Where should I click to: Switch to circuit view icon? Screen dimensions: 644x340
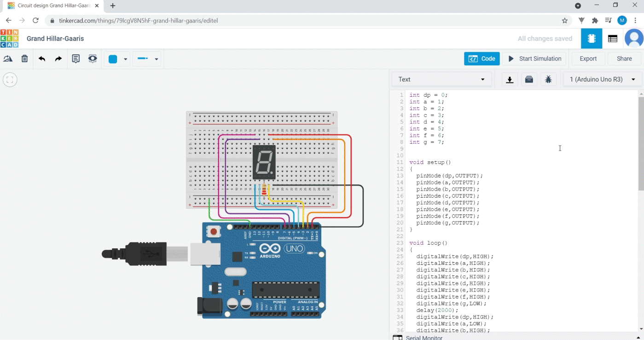(592, 39)
